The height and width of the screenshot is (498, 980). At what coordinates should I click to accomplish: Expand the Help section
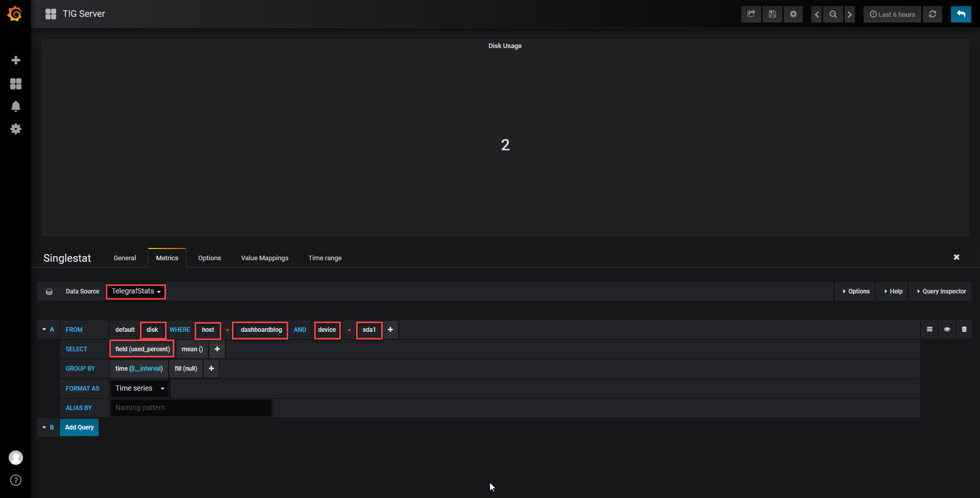coord(893,291)
